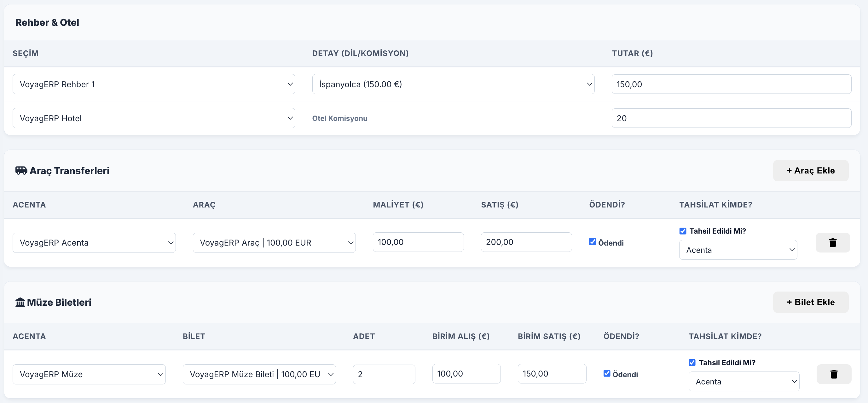Image resolution: width=868 pixels, height=403 pixels.
Task: Open the VoyagERP Araç vehicle dropdown
Action: pos(274,243)
